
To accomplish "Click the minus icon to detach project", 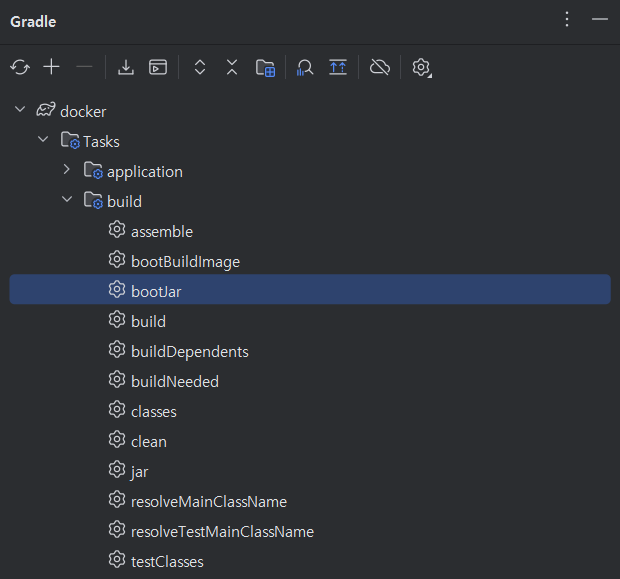I will (84, 67).
